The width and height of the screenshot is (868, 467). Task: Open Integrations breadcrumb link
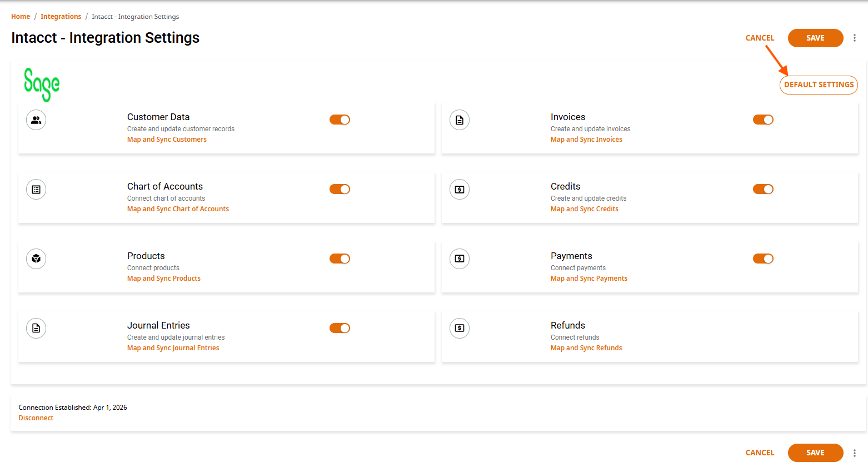(61, 17)
